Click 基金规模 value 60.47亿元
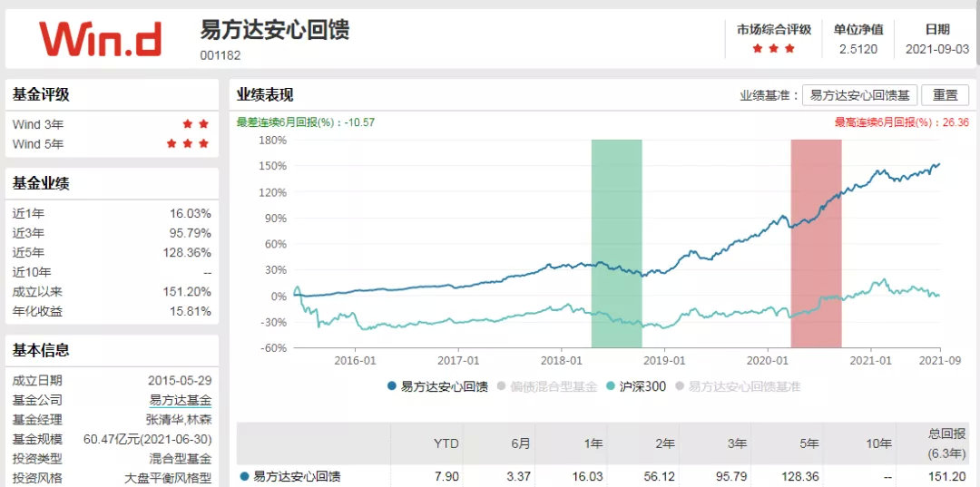980x487 pixels. coord(148,439)
